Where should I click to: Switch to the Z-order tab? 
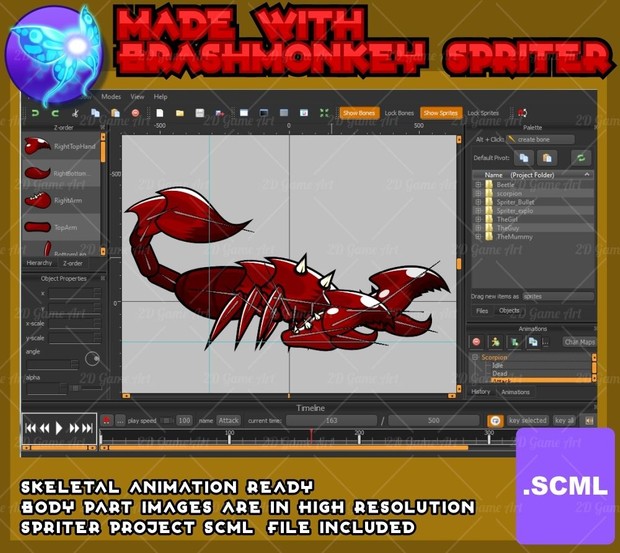click(x=73, y=263)
